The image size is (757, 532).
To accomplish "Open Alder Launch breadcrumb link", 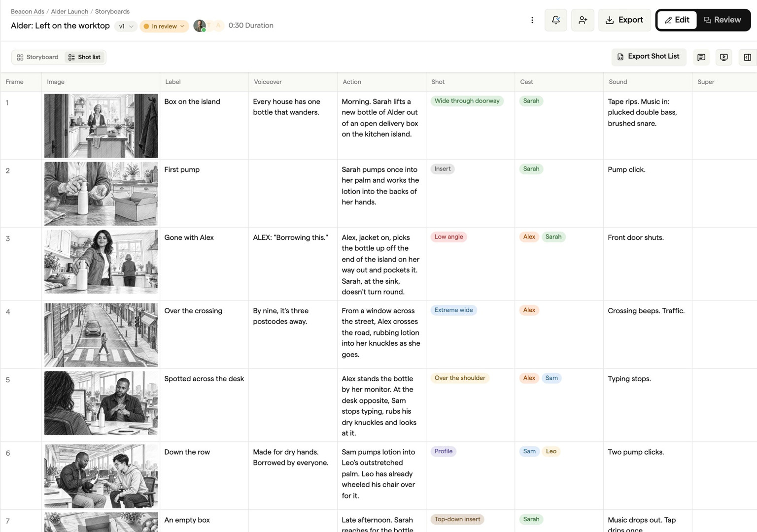I will point(69,11).
